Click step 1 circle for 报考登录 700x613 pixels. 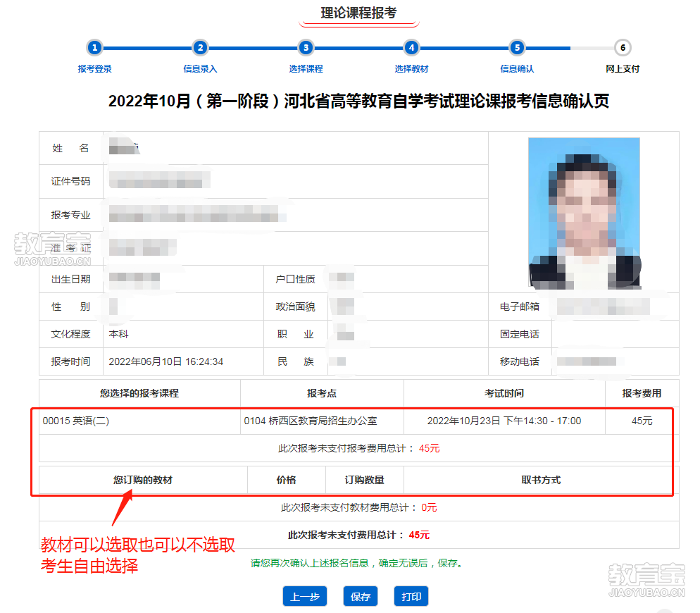pyautogui.click(x=94, y=48)
